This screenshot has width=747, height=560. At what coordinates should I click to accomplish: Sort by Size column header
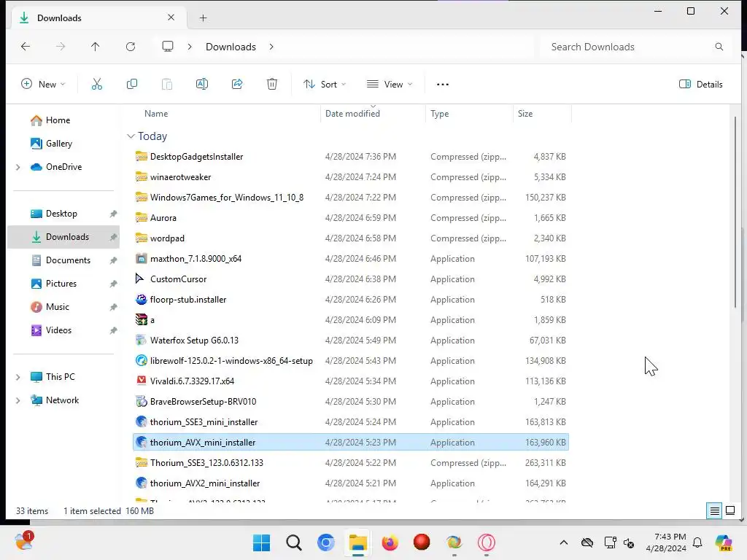coord(525,114)
